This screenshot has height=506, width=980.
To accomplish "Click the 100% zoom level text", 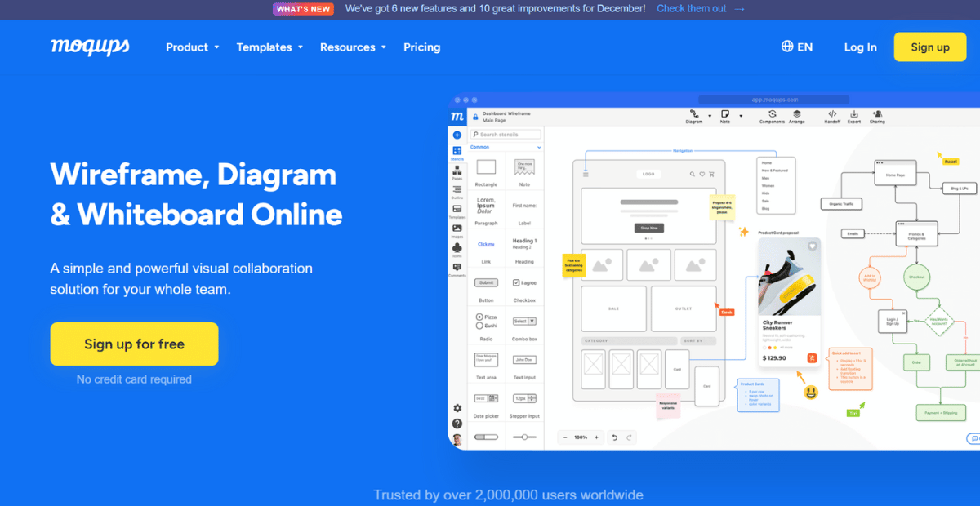I will pyautogui.click(x=581, y=437).
